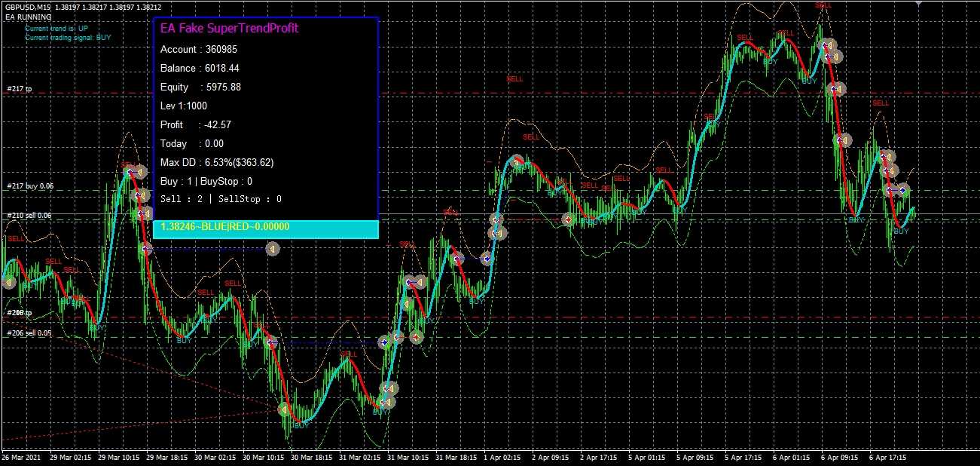The width and height of the screenshot is (980, 466).
Task: Click the cyan 1.38246~BLUE|RED price bar
Action: pos(265,227)
